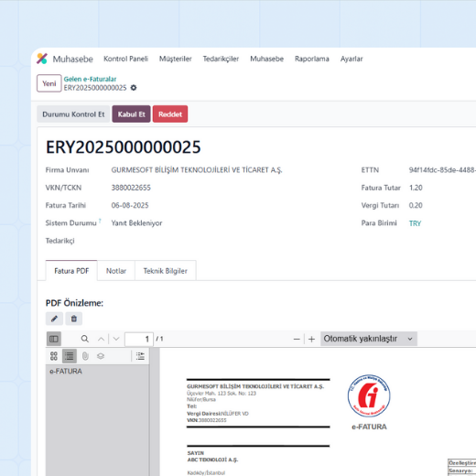Screen dimensions: 476x476
Task: Select the Fatura PDF tab
Action: tap(71, 271)
